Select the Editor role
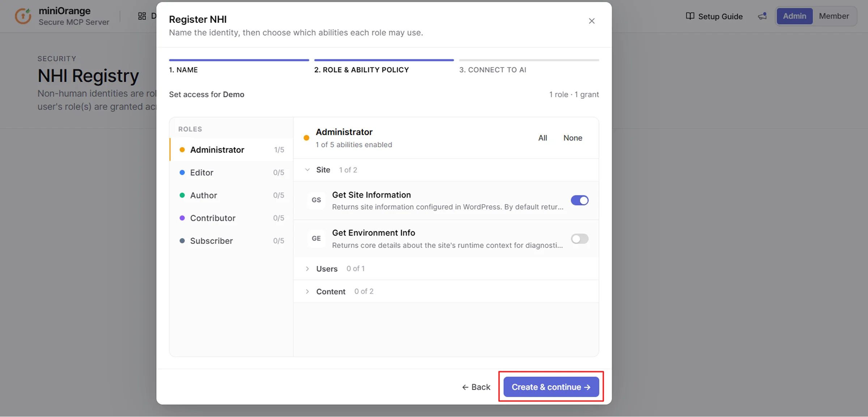Image resolution: width=868 pixels, height=417 pixels. (231, 172)
